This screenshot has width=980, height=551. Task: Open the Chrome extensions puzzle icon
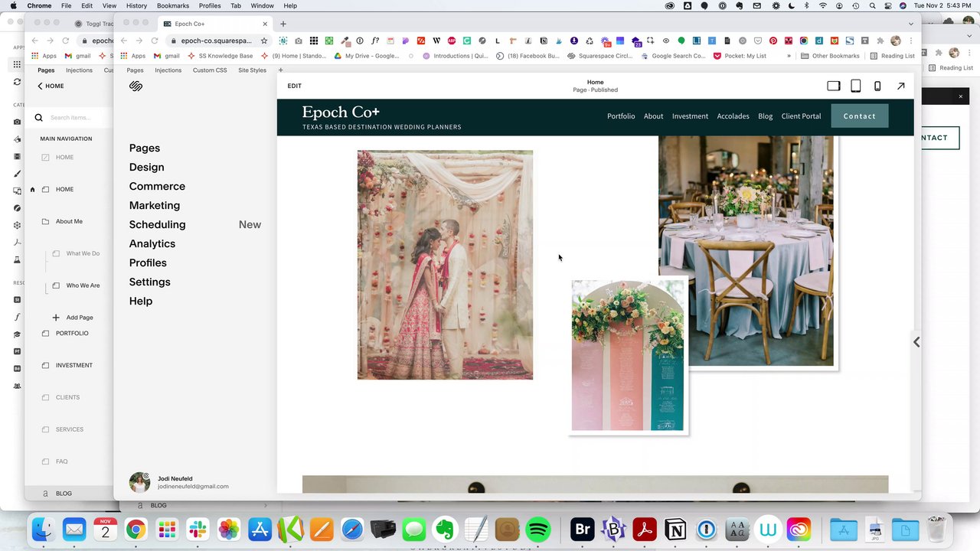880,41
